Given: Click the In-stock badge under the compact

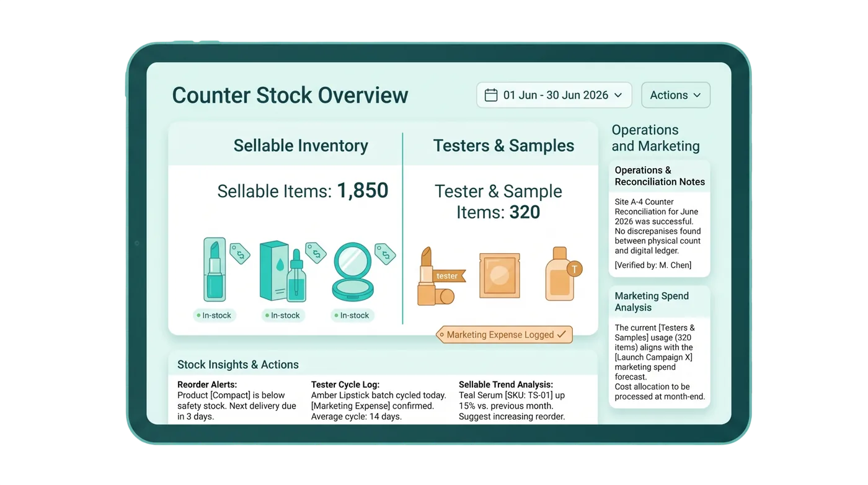Looking at the screenshot, I should [352, 315].
